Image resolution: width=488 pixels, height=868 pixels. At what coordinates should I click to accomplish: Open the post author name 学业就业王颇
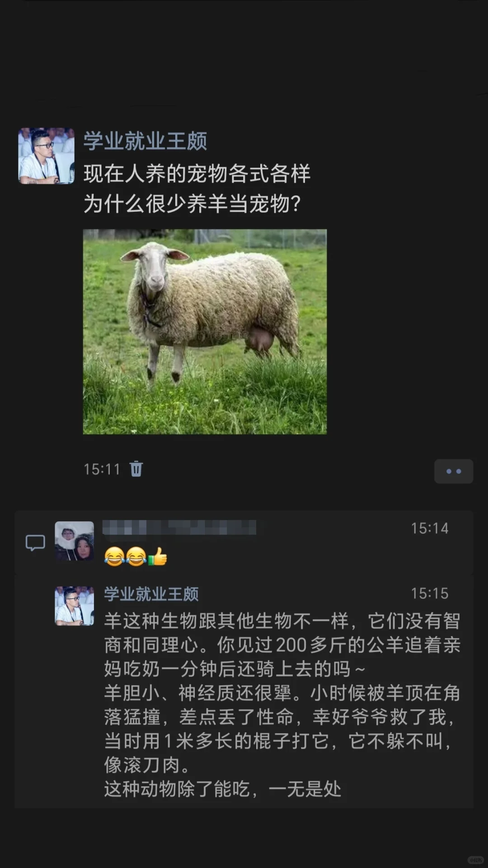pos(145,141)
